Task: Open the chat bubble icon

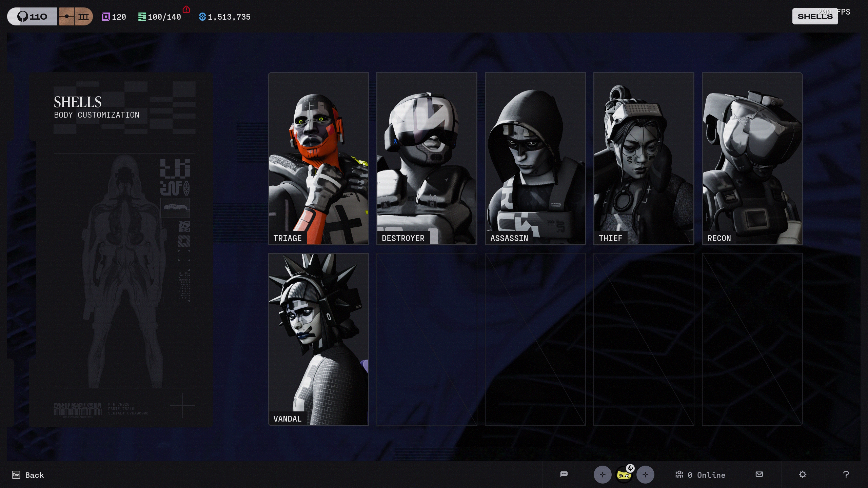Action: [564, 474]
